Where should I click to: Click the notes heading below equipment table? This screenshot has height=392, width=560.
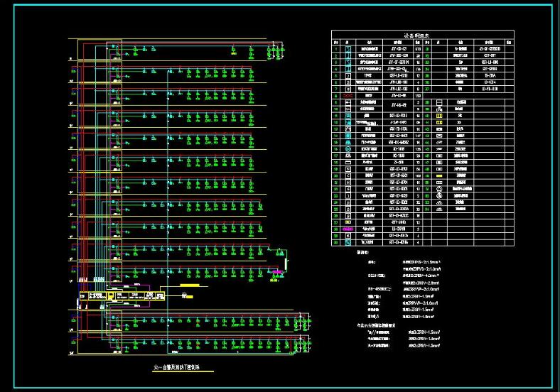[x=363, y=252]
